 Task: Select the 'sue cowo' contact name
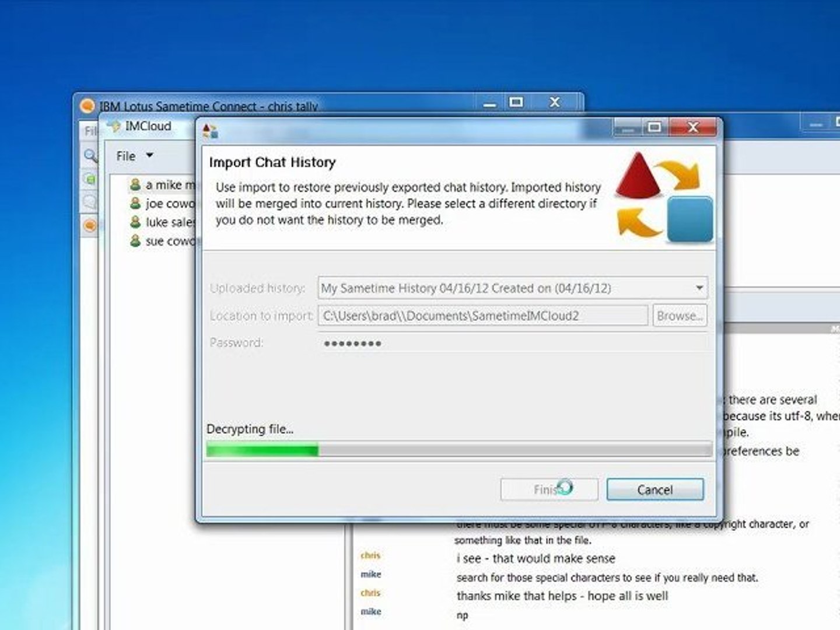tap(170, 241)
